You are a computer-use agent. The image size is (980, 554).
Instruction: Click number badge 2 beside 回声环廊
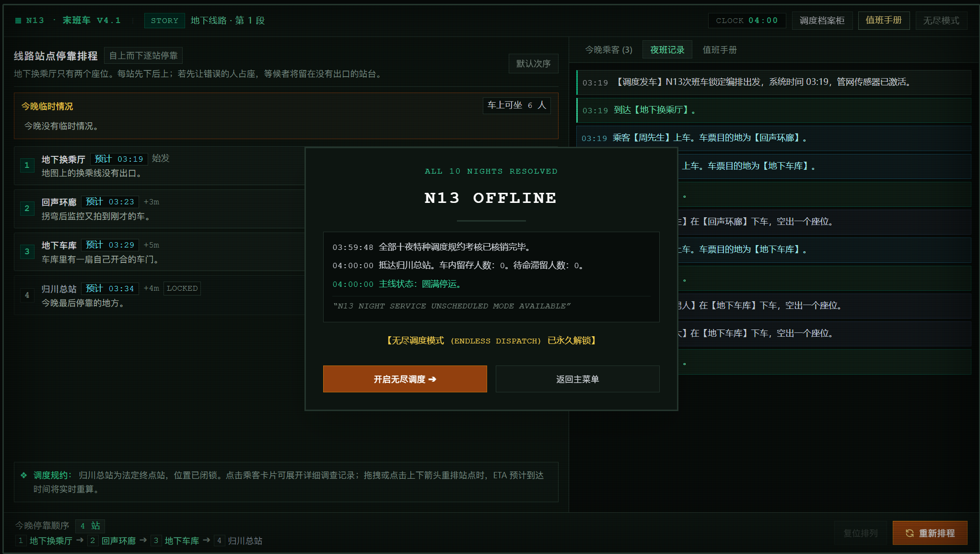click(x=27, y=208)
